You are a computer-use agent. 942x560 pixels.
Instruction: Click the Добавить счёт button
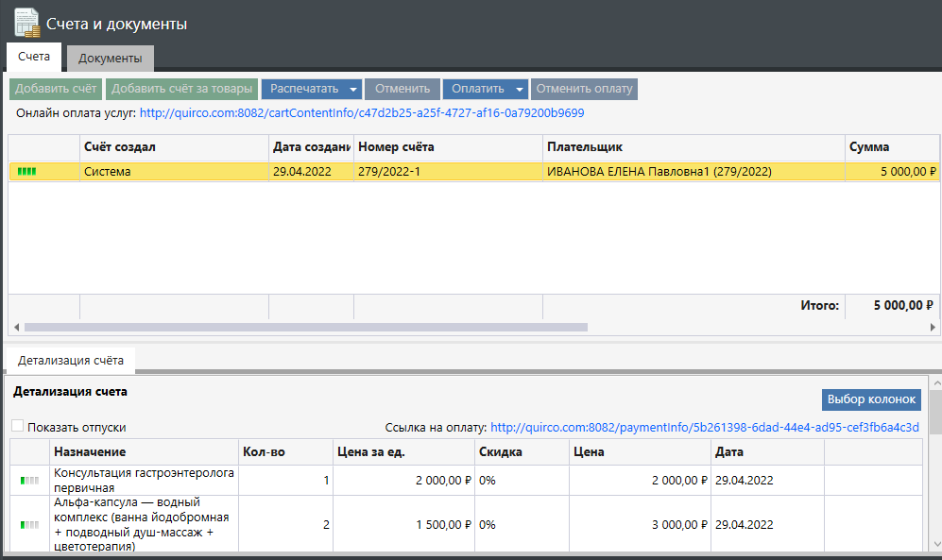coord(56,89)
